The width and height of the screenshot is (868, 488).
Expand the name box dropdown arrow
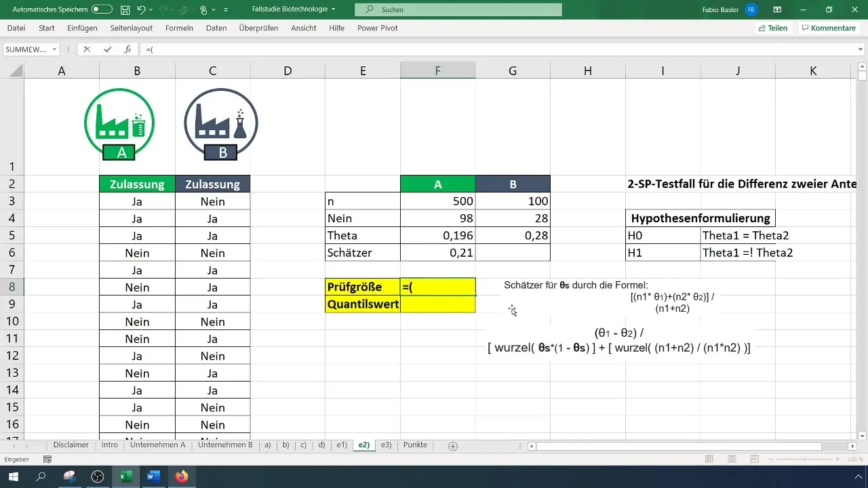coord(54,49)
